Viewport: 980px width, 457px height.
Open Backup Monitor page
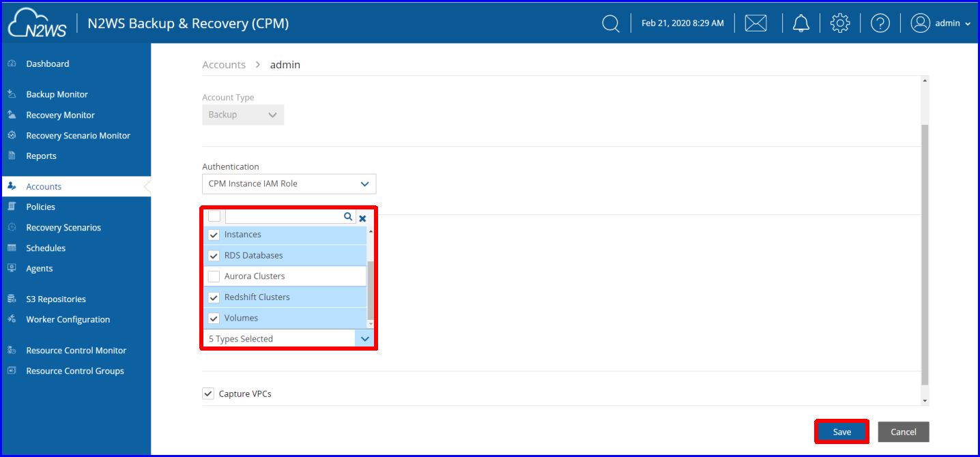pos(57,94)
